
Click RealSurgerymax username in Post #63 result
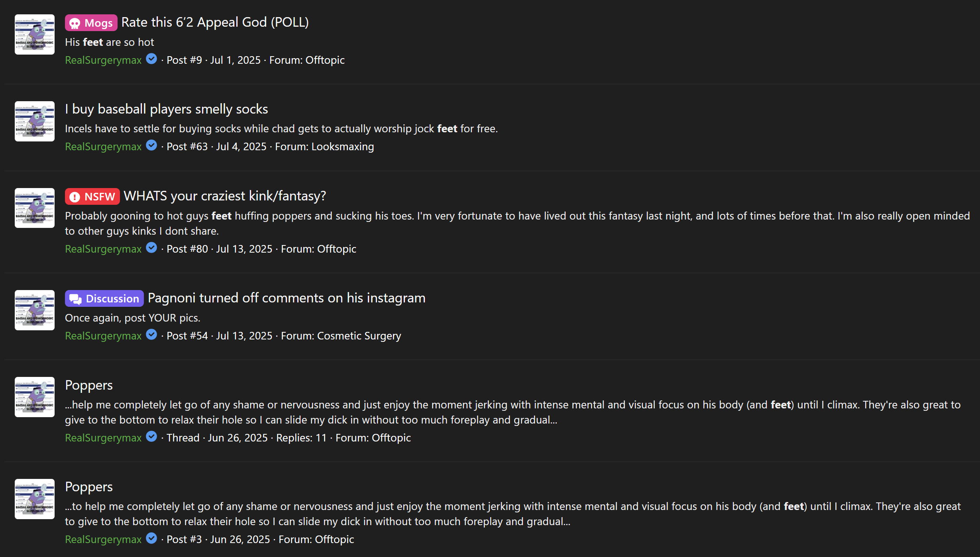103,147
